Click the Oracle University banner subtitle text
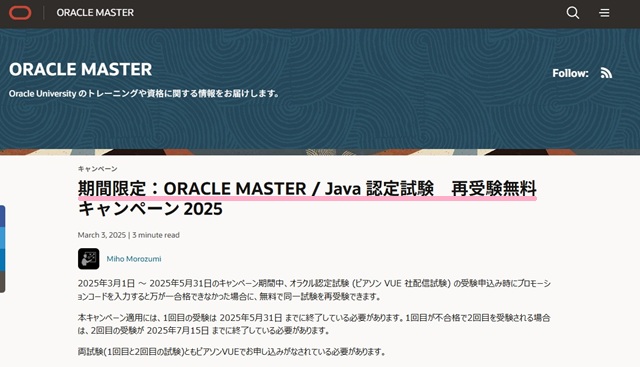The image size is (640, 367). 144,93
